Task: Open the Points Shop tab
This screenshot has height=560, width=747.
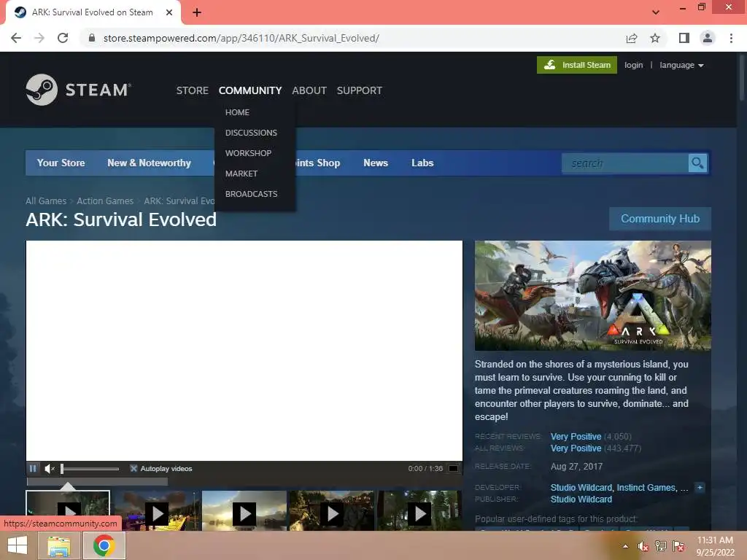Action: point(318,163)
